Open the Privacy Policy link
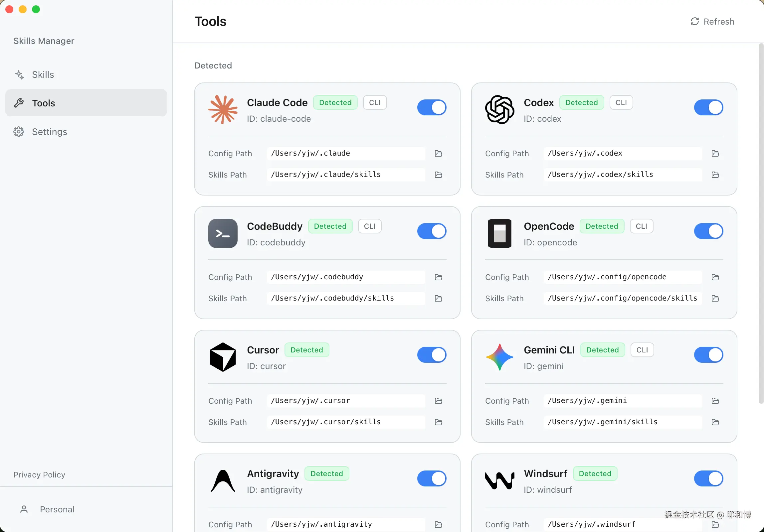The height and width of the screenshot is (532, 764). [x=39, y=475]
